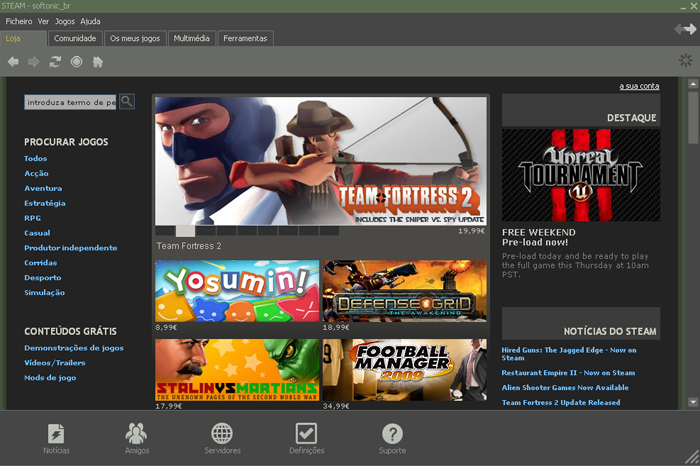The height and width of the screenshot is (466, 700).
Task: Open Demonstrações de jogos
Action: pos(74,348)
